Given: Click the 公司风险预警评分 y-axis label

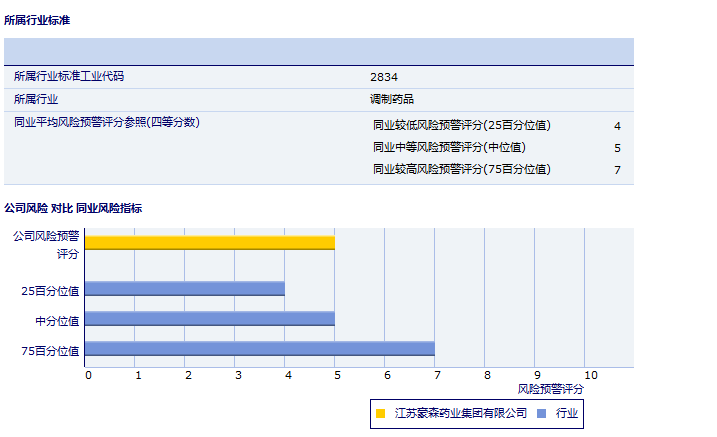Looking at the screenshot, I should click(x=46, y=245).
